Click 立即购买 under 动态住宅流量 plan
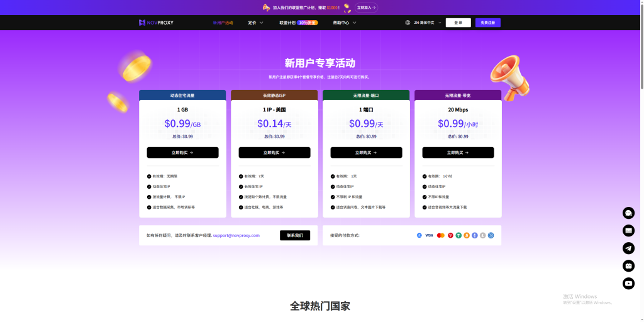Image resolution: width=644 pixels, height=322 pixels. [x=182, y=152]
